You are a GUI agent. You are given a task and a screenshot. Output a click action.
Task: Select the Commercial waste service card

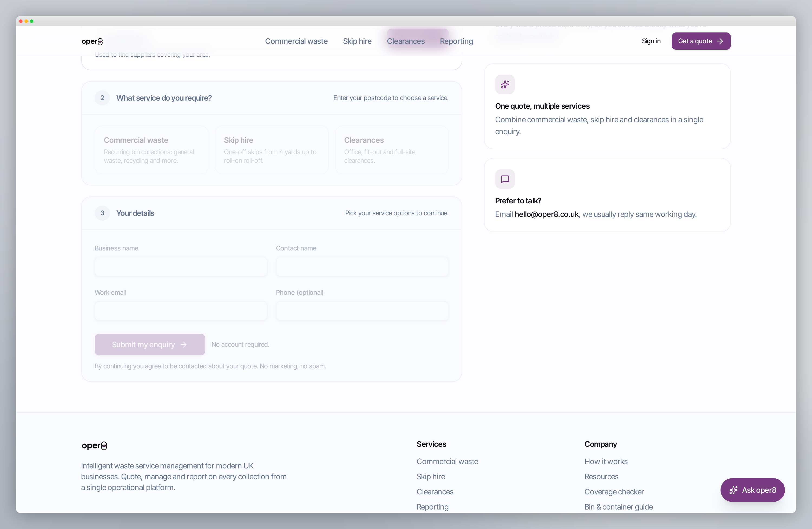pos(152,150)
